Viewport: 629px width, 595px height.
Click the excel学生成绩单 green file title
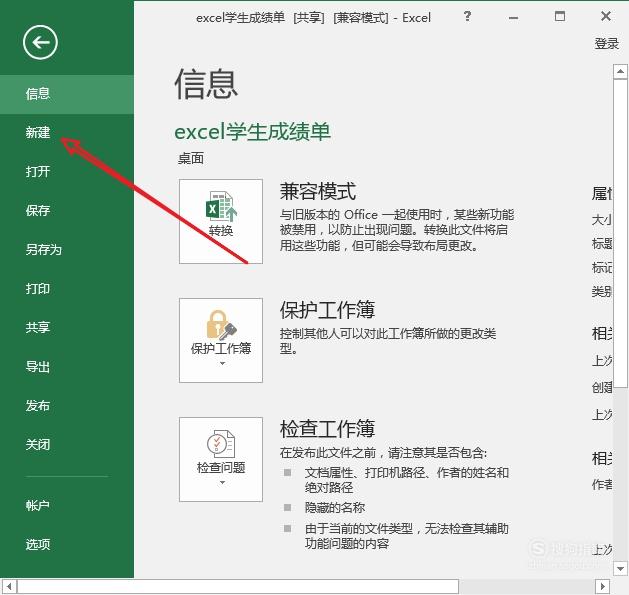pos(253,132)
